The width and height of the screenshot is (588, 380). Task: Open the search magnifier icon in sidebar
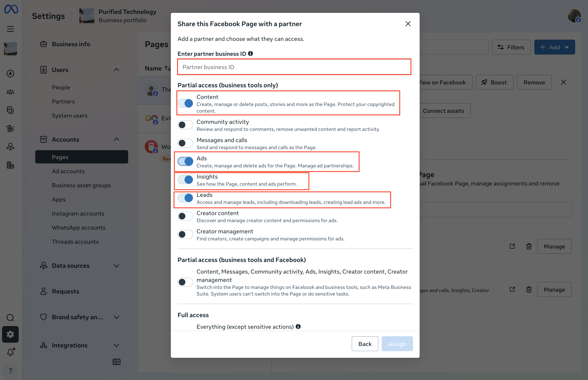click(x=10, y=318)
